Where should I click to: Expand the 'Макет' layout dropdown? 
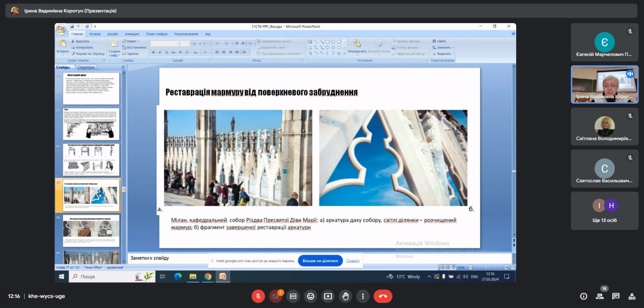(131, 41)
